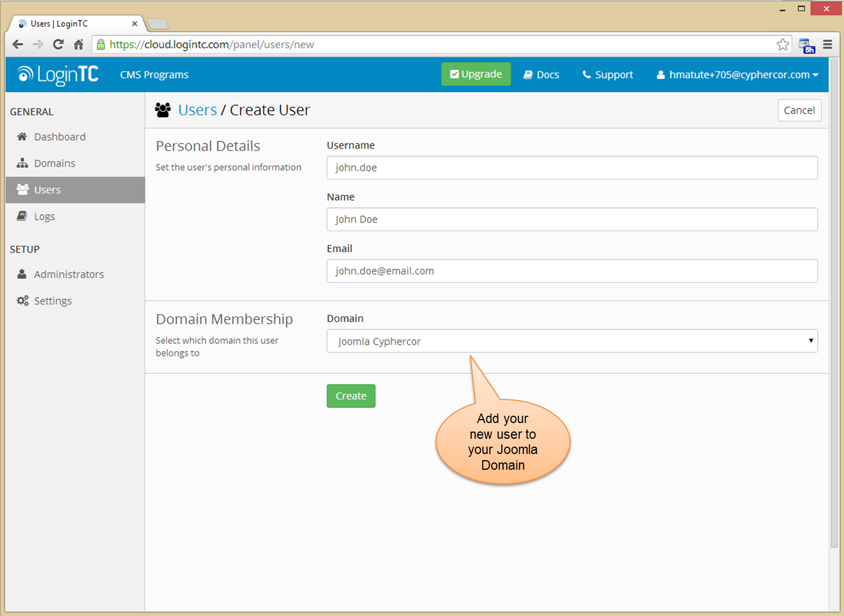The image size is (844, 616).
Task: Click "Select which domain this user belongs to" text
Action: tap(217, 347)
